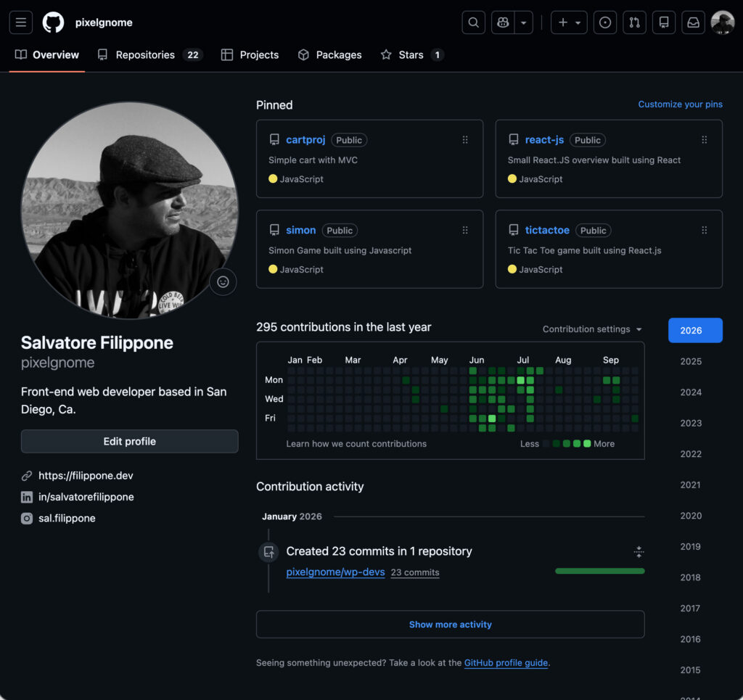Viewport: 743px width, 700px height.
Task: Open the search magnifier icon
Action: pyautogui.click(x=474, y=22)
